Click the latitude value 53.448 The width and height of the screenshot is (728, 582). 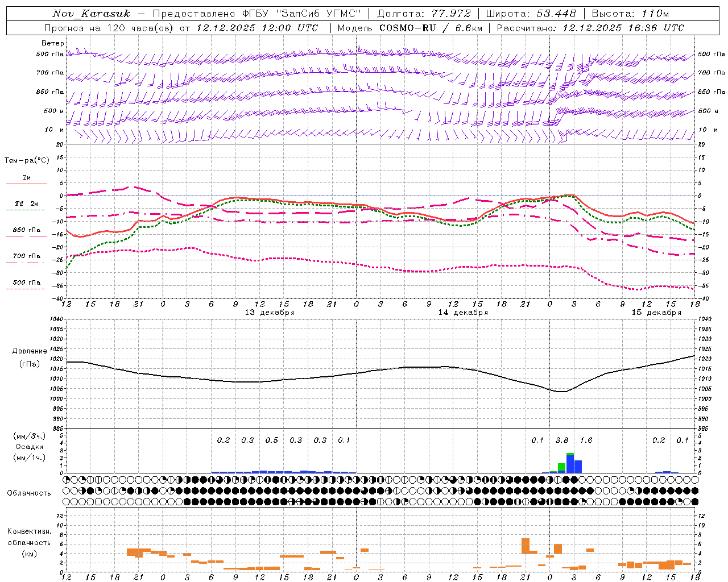556,14
